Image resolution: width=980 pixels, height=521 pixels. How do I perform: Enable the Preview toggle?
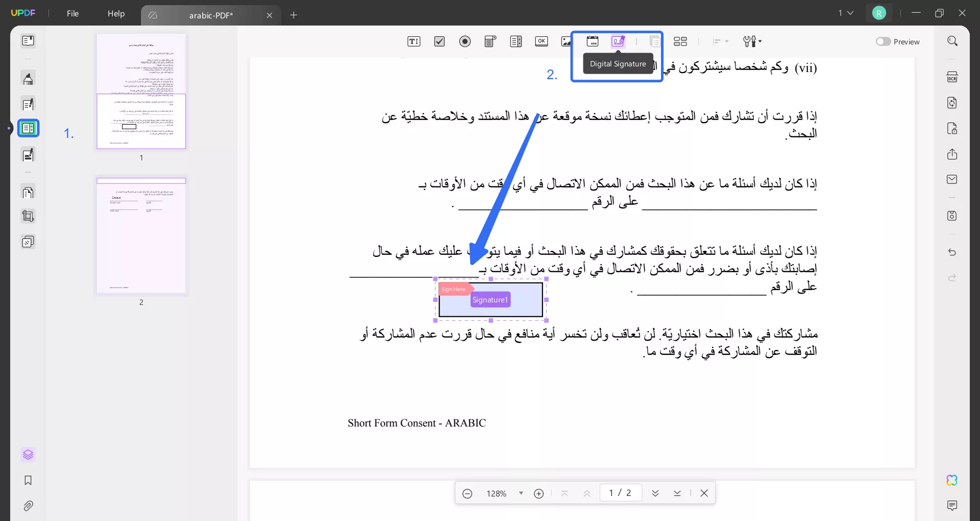(x=883, y=41)
